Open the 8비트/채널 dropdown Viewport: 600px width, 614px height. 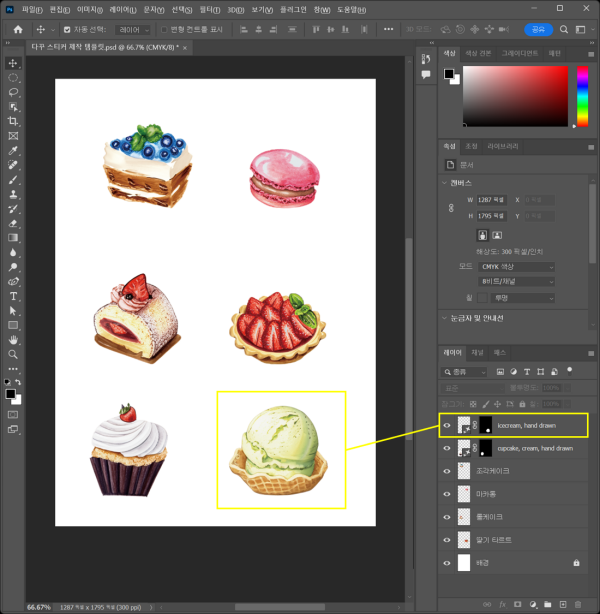(516, 282)
